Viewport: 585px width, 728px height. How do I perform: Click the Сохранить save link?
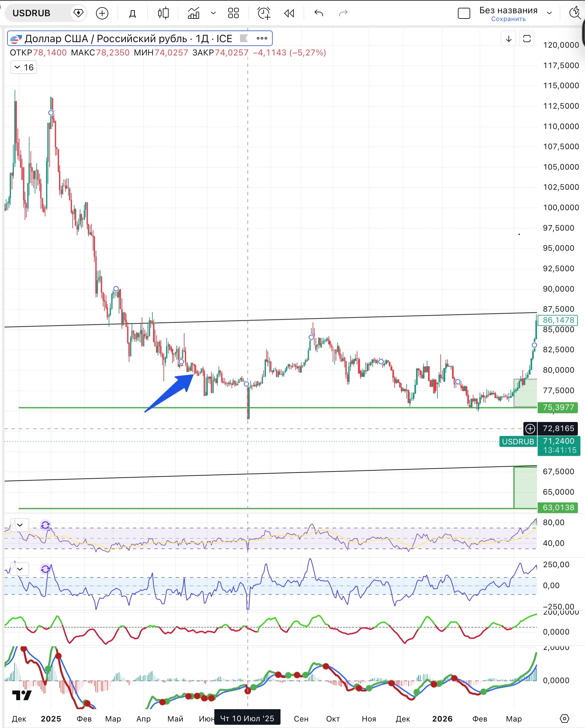tap(508, 19)
